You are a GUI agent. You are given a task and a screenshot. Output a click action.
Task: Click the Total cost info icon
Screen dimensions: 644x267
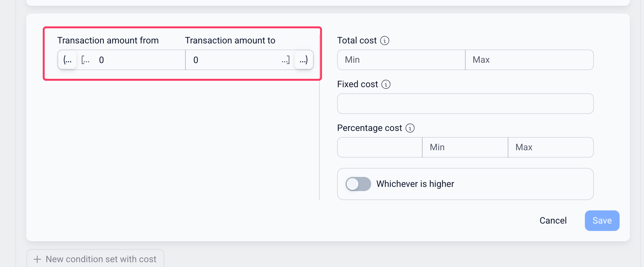coord(385,41)
